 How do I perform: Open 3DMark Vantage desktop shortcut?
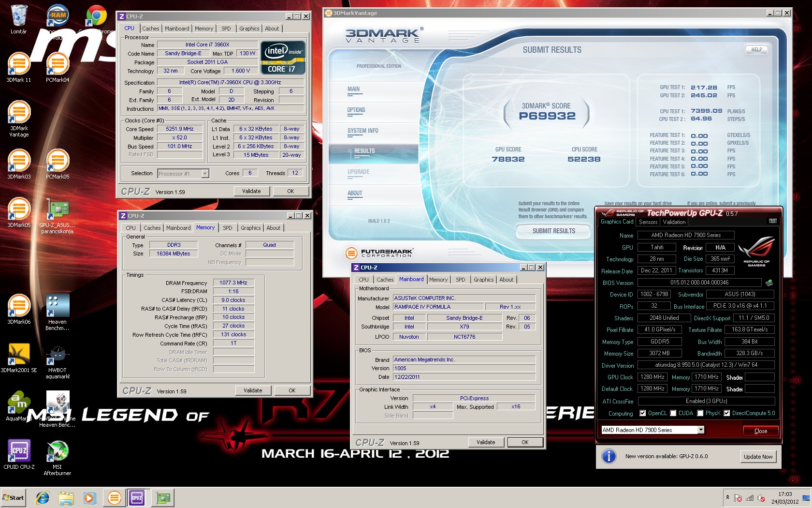(19, 119)
